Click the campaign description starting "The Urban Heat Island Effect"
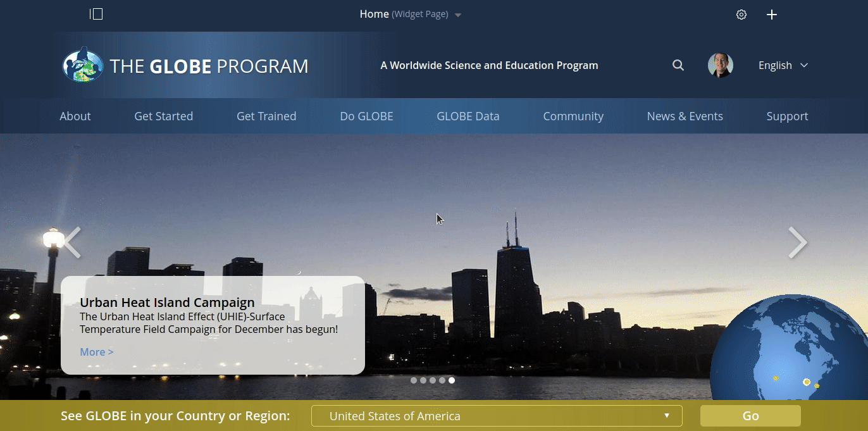 (x=209, y=323)
